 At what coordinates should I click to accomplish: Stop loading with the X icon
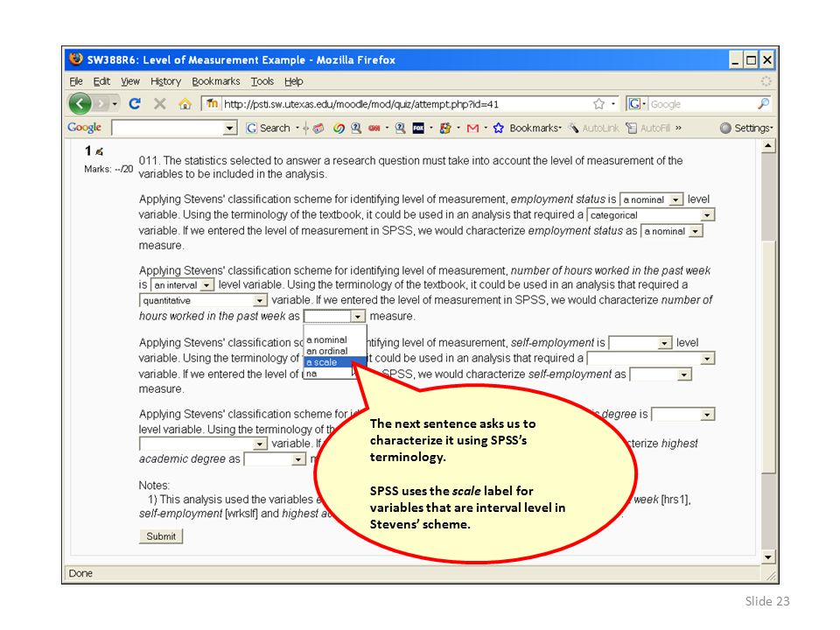tap(159, 103)
